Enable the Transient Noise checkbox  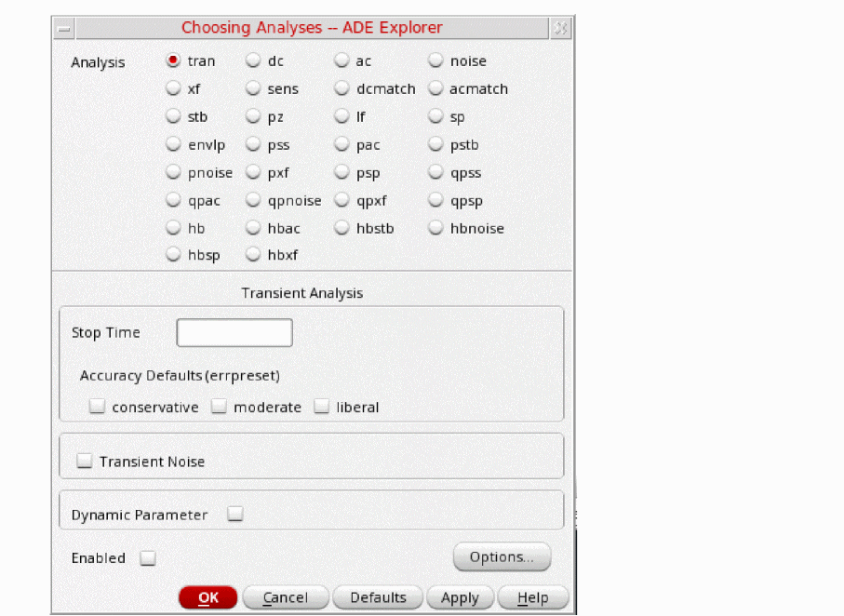[x=85, y=461]
